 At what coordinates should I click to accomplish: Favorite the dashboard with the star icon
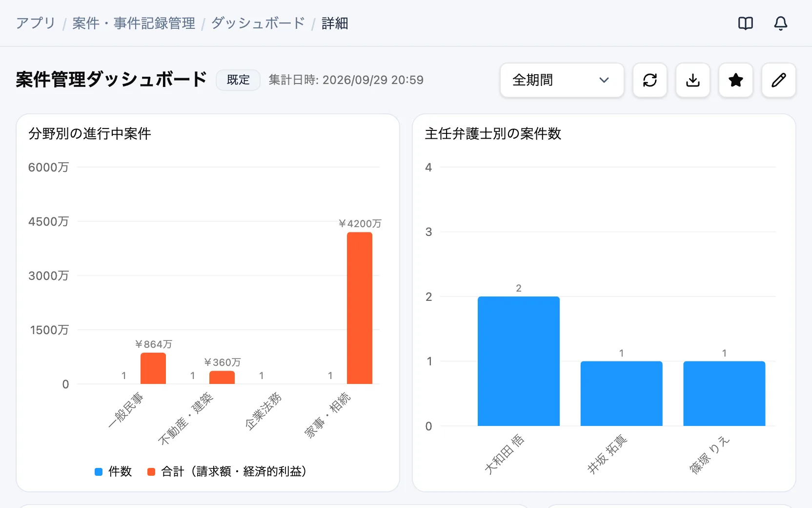click(x=736, y=80)
